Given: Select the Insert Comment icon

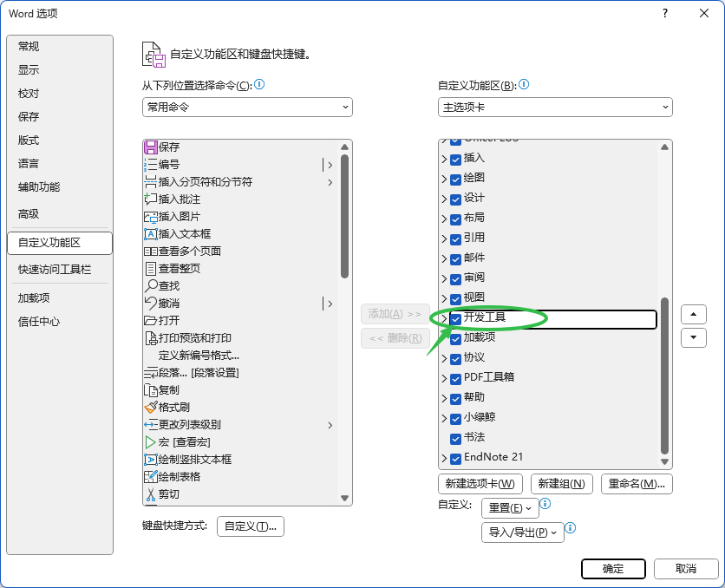Looking at the screenshot, I should [x=151, y=199].
